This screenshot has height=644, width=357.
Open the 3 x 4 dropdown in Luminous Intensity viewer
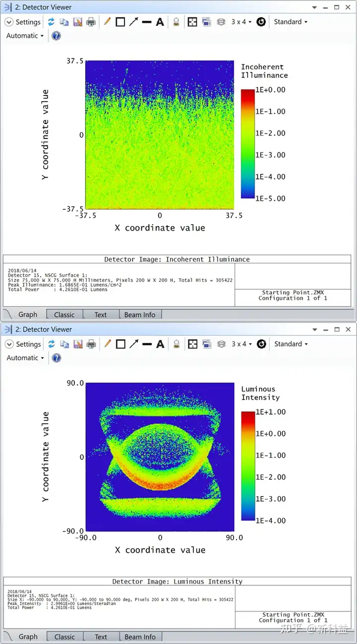click(x=241, y=344)
